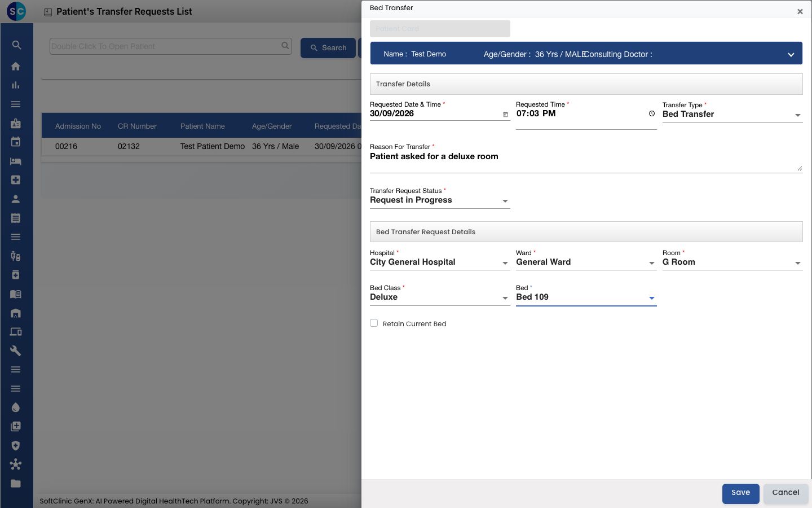Viewport: 812px width, 508px height.
Task: Open the medicine bottle pharmacy icon
Action: [x=16, y=275]
